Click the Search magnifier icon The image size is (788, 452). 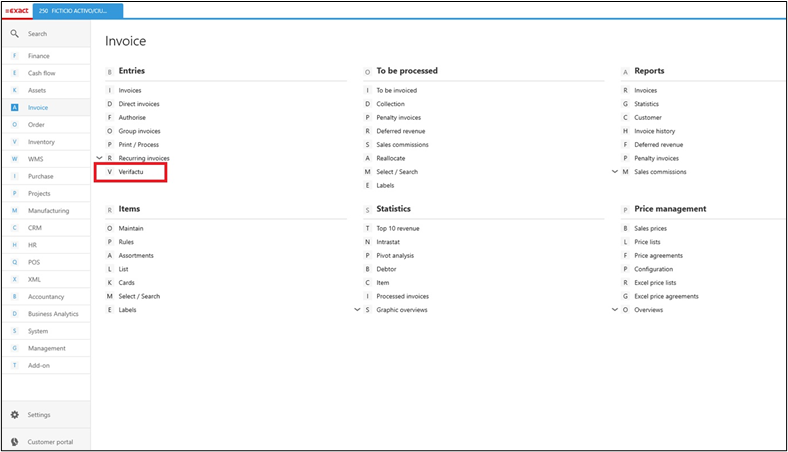(14, 34)
